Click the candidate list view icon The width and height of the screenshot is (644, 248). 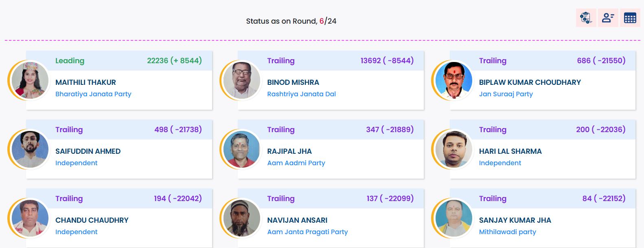coord(608,18)
